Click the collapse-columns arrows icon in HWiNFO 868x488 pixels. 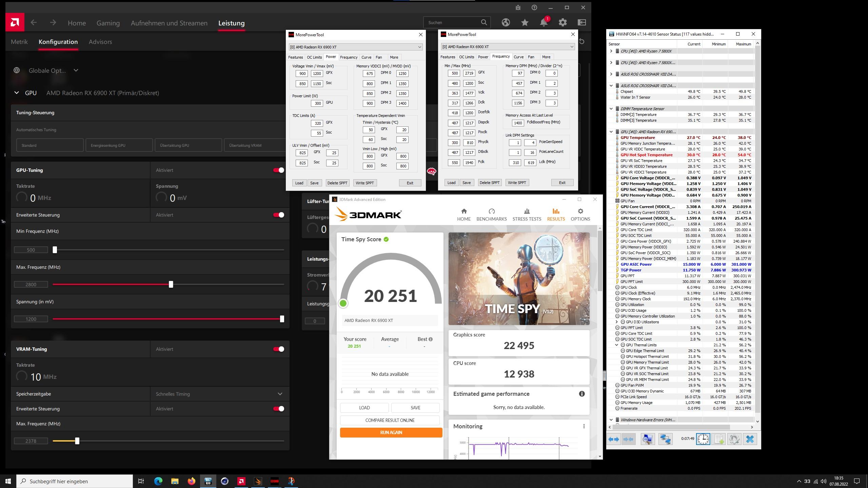point(628,439)
